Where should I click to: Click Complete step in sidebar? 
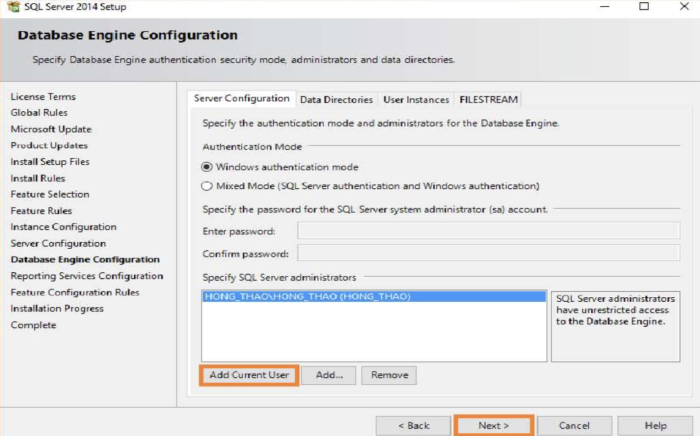(x=33, y=325)
